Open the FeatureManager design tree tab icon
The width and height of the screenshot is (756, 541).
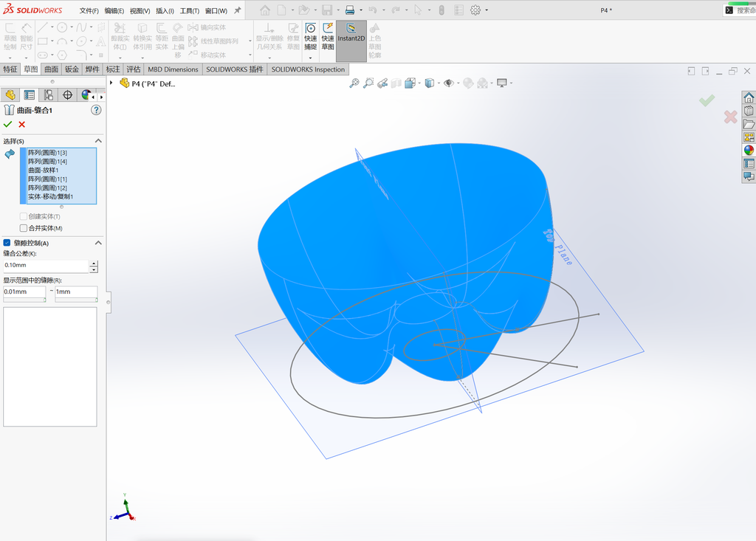(x=10, y=95)
